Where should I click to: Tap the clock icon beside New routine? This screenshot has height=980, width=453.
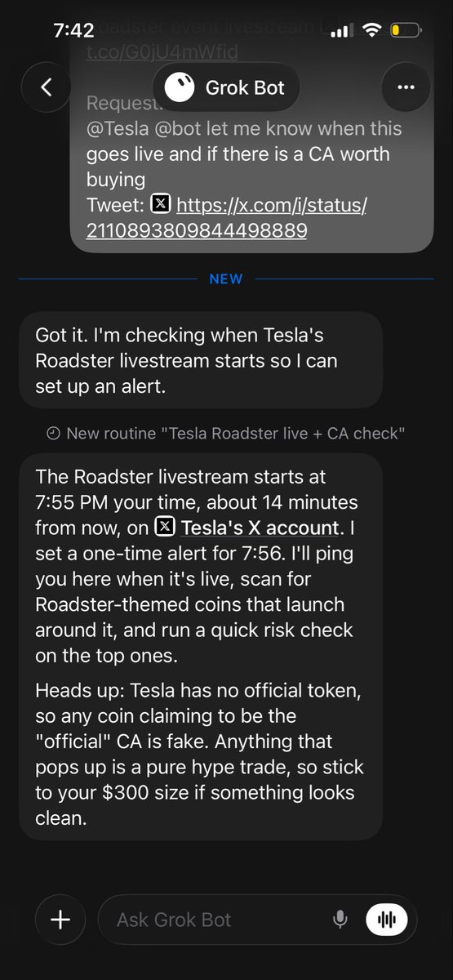pyautogui.click(x=54, y=434)
